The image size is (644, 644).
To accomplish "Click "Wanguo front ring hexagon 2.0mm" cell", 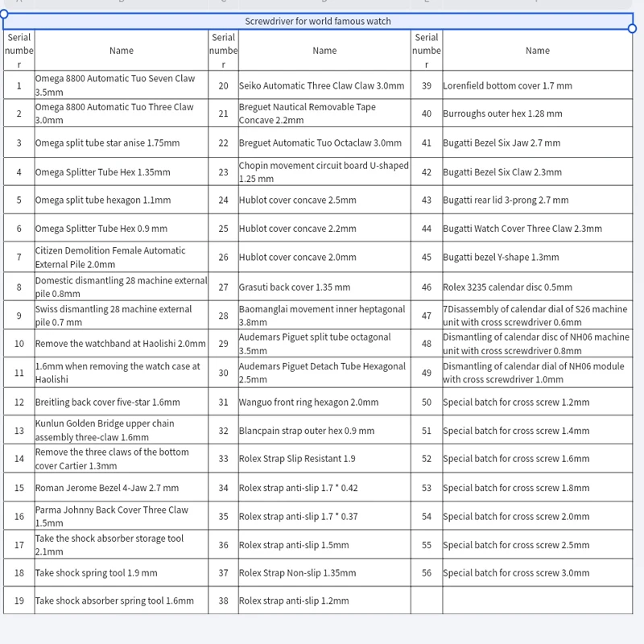I will pyautogui.click(x=324, y=402).
